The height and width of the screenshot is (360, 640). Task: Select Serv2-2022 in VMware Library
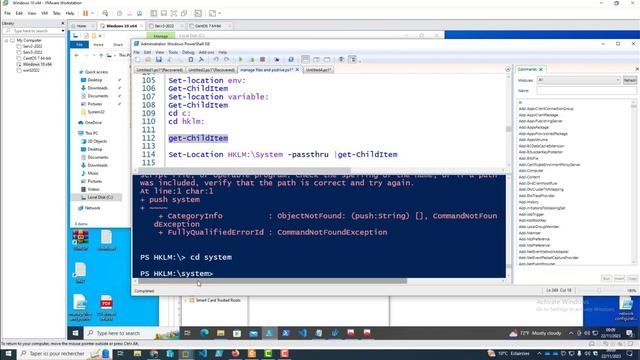coord(32,47)
